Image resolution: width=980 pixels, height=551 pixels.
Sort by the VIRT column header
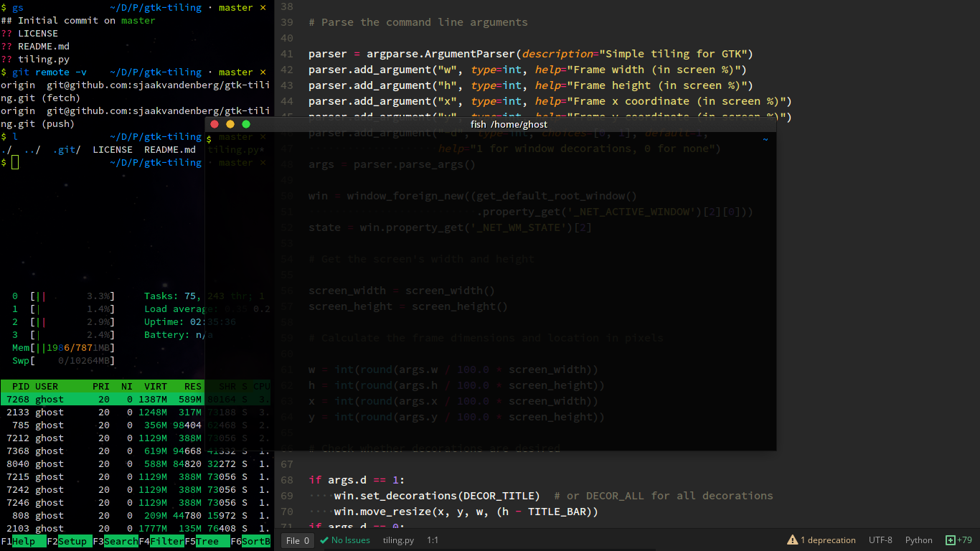click(x=156, y=387)
